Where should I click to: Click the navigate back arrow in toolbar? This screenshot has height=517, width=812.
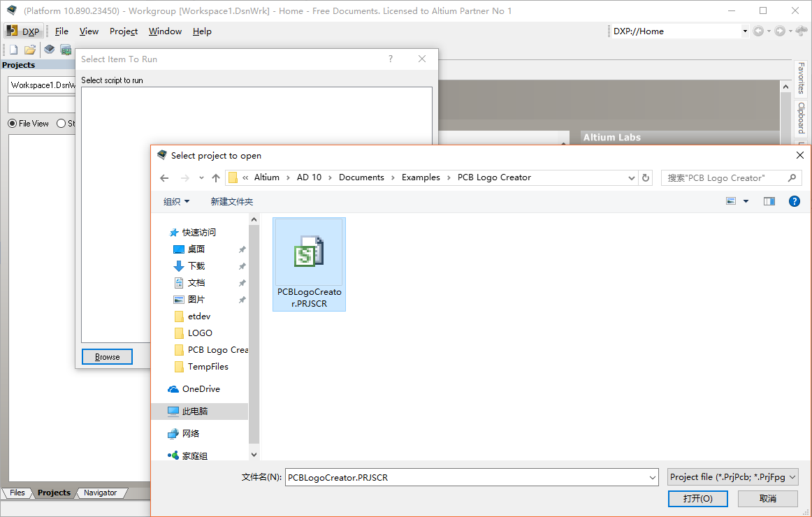(x=758, y=31)
